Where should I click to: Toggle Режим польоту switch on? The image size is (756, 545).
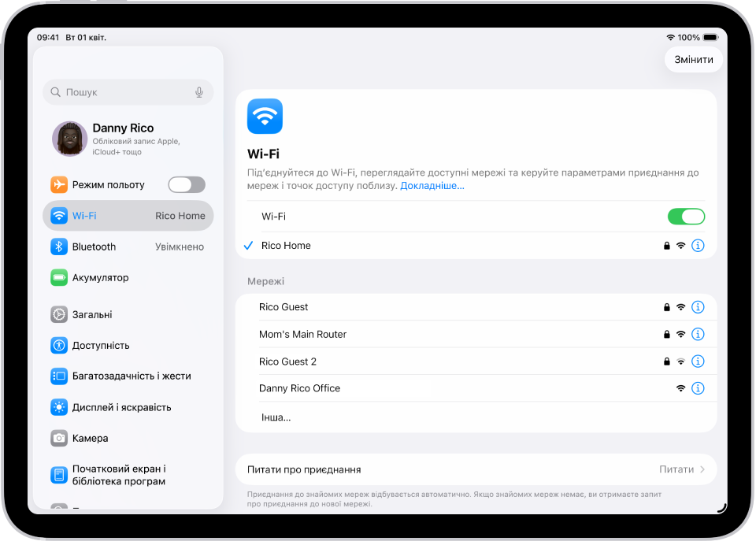point(187,185)
